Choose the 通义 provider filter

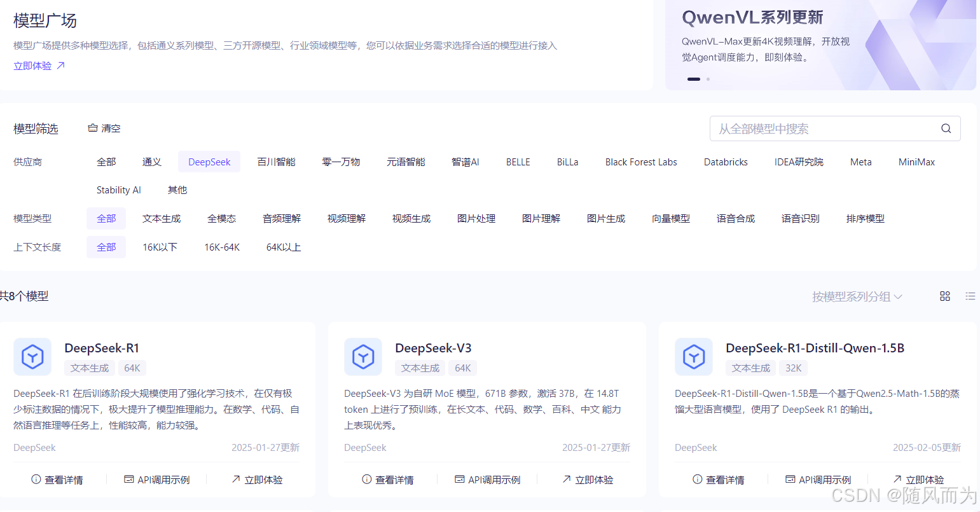(152, 162)
